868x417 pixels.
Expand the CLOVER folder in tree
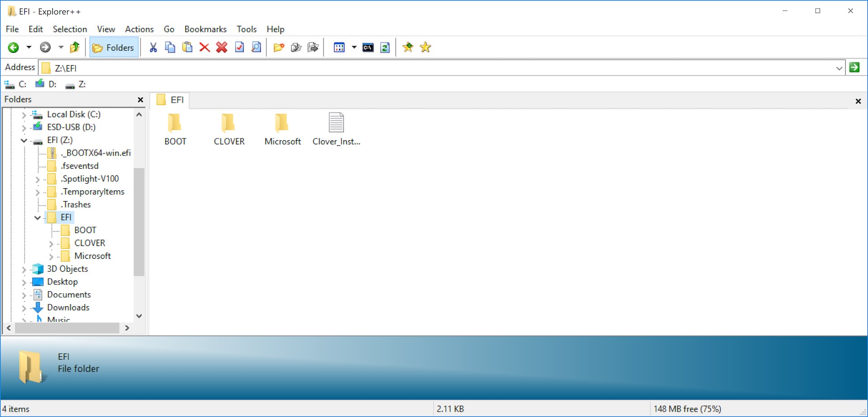pyautogui.click(x=51, y=244)
